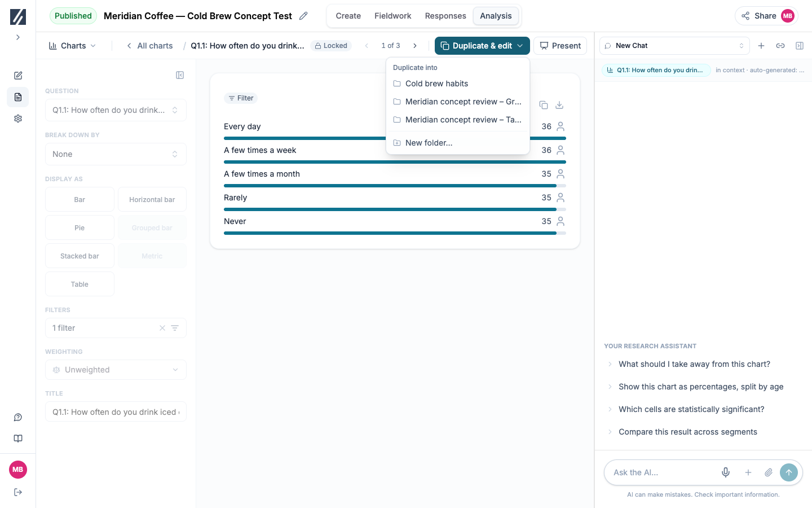812x508 pixels.
Task: Copy chart icon
Action: pos(544,105)
